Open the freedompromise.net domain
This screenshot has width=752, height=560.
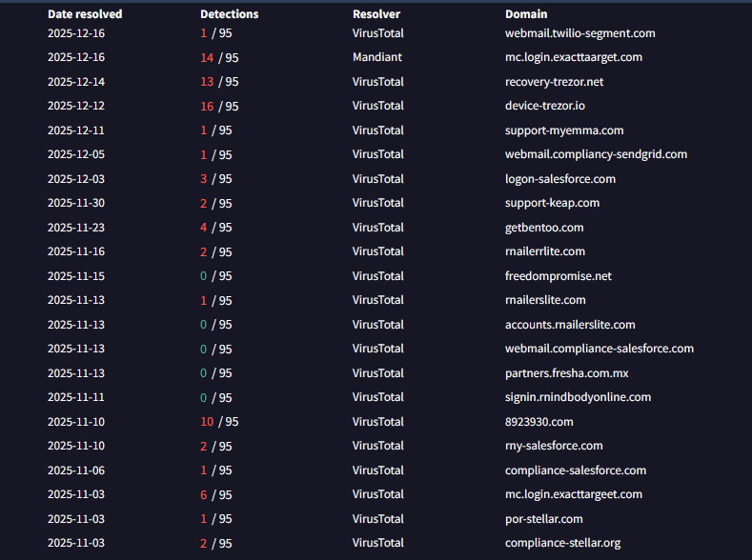pyautogui.click(x=558, y=276)
